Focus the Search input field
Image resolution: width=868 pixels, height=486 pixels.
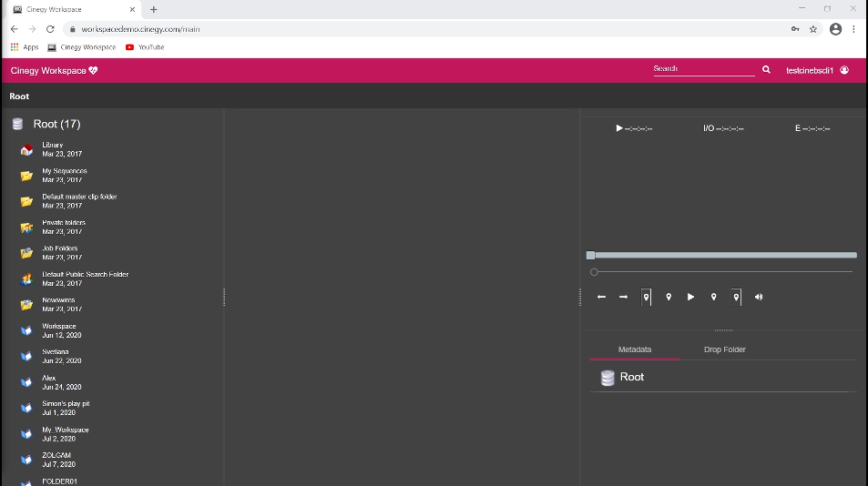click(703, 69)
